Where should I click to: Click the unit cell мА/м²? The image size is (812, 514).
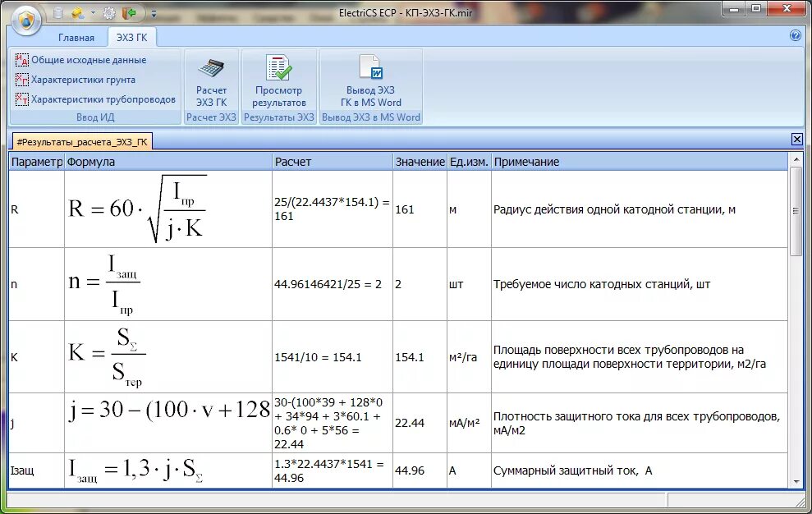[469, 423]
